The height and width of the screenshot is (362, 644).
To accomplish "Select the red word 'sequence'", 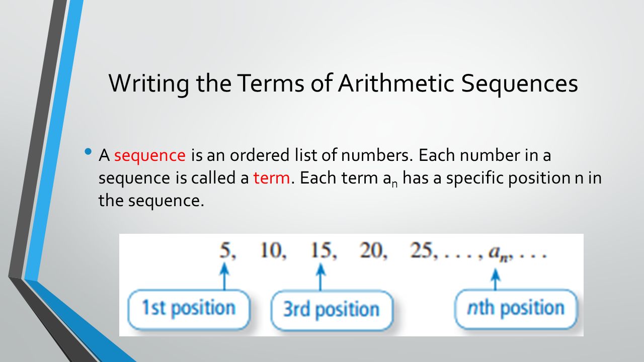I will click(150, 156).
